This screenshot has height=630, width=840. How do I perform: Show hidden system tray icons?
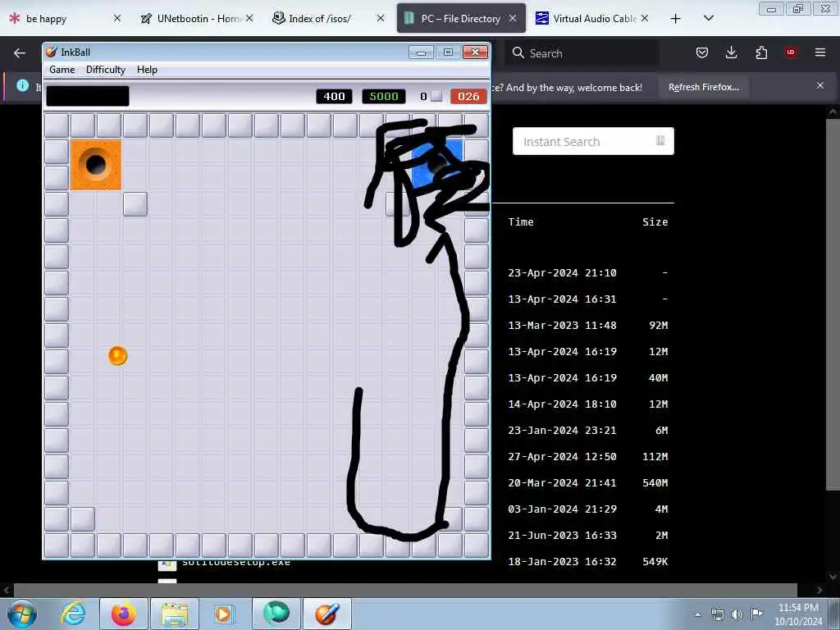pos(697,614)
